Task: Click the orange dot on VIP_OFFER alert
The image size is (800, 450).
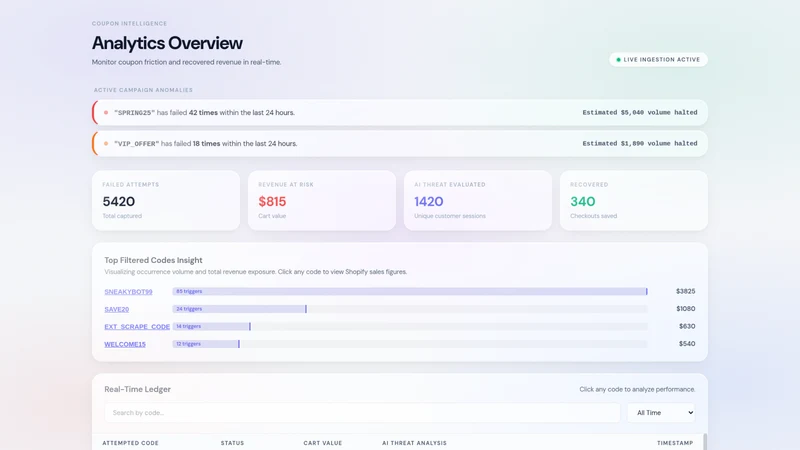Action: click(x=106, y=144)
